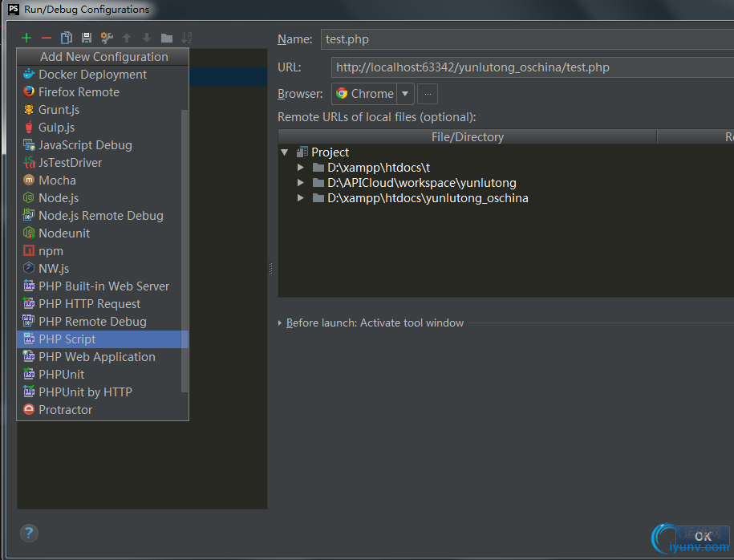Click the browser ellipsis browse button

click(428, 94)
